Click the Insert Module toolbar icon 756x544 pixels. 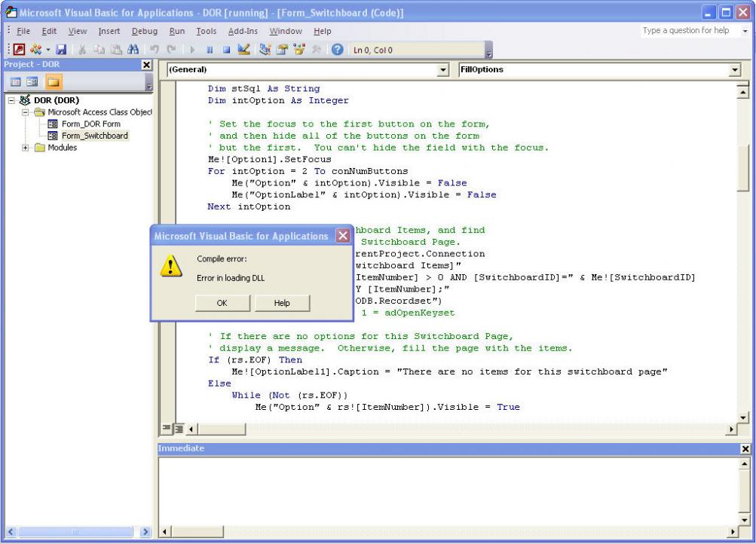pos(35,49)
